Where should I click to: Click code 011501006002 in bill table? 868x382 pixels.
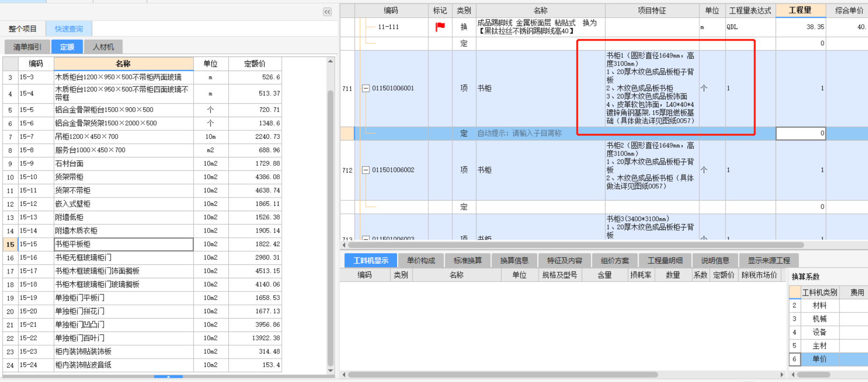(x=393, y=170)
